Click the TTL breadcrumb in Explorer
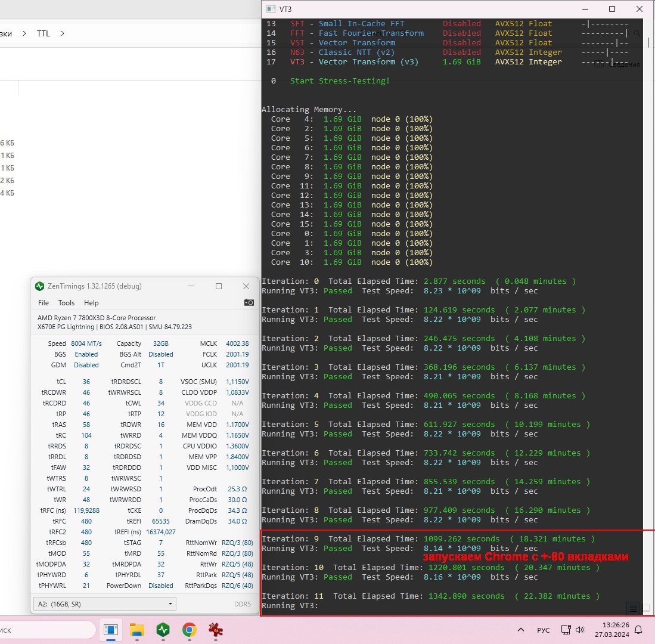Screen dimensions: 655x644 tap(43, 33)
